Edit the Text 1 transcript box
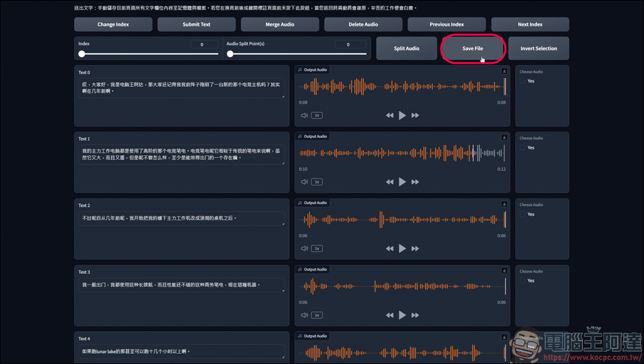 tap(182, 155)
